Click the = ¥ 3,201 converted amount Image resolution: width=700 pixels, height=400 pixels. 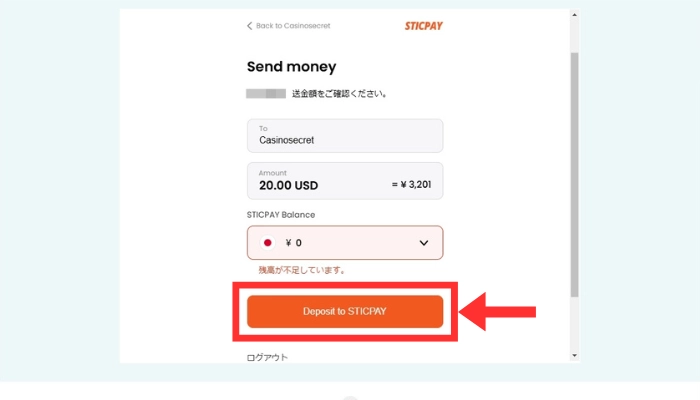[411, 185]
